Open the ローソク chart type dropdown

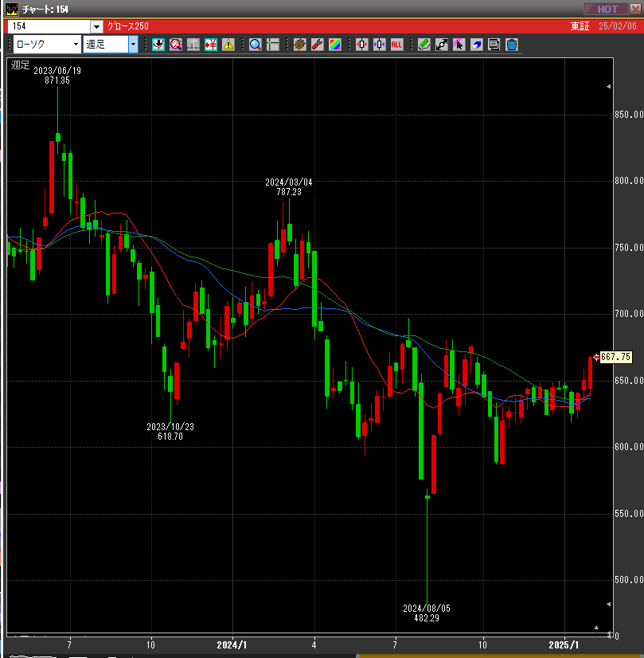point(76,44)
